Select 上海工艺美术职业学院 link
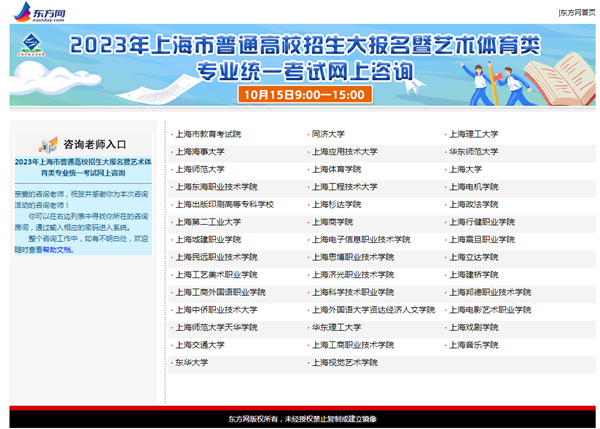 [x=216, y=275]
